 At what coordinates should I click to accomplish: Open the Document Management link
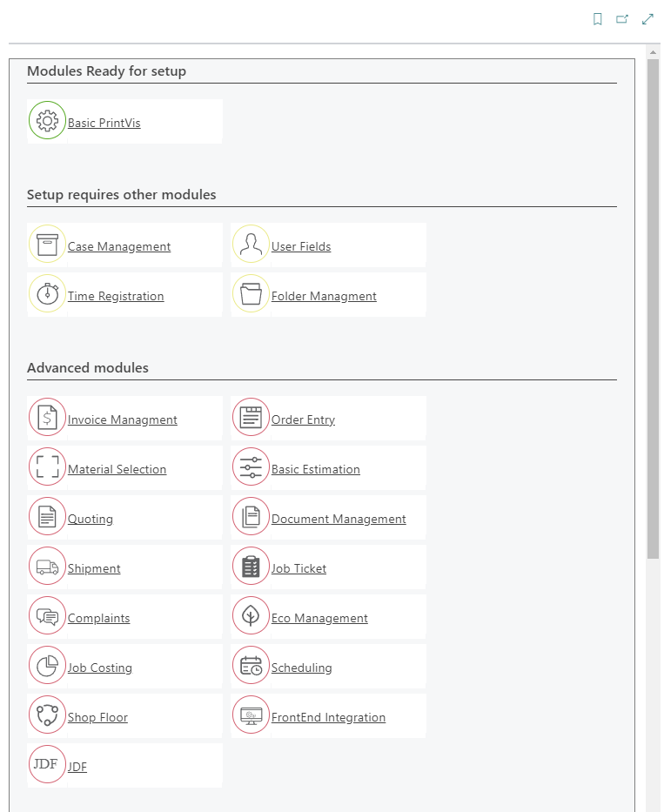click(x=339, y=519)
